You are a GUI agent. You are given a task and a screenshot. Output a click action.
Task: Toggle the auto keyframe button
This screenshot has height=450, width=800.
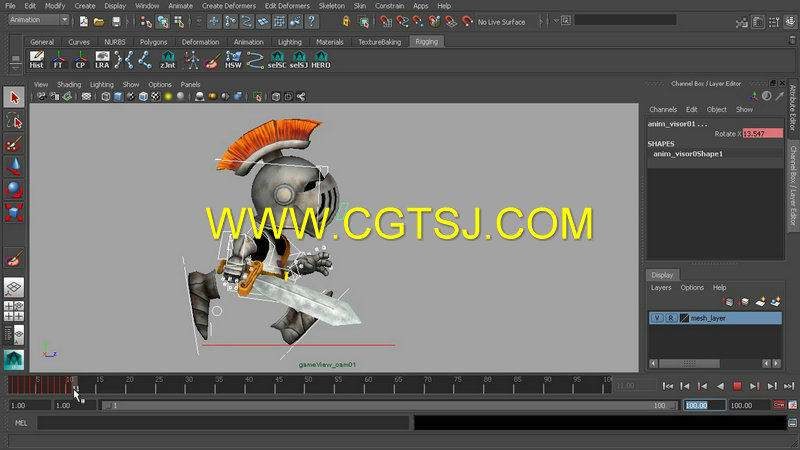(779, 405)
